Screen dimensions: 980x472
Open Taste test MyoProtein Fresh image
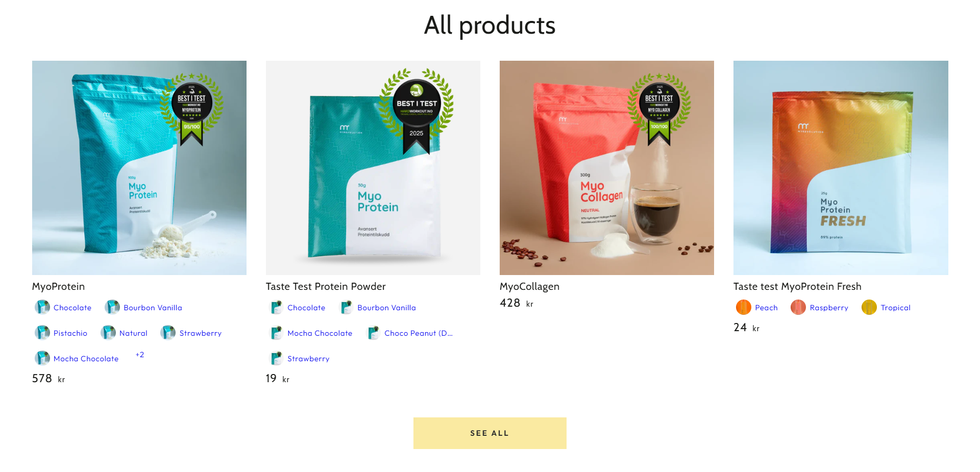(x=841, y=168)
